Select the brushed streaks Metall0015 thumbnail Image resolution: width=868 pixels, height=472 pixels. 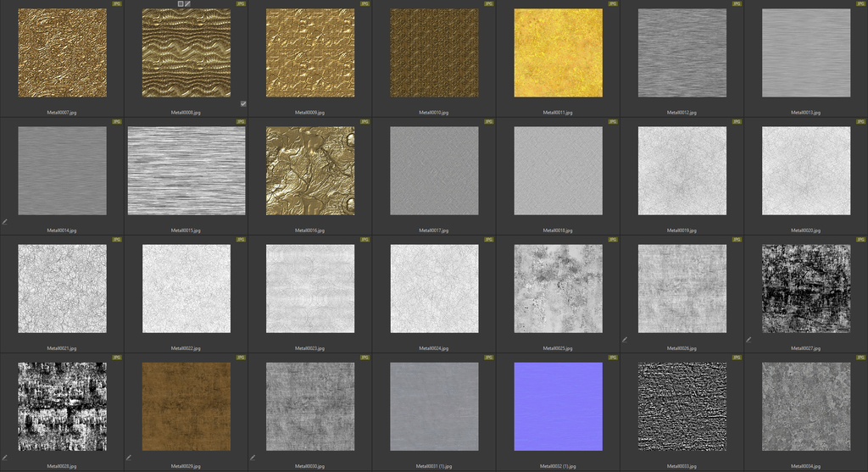186,170
